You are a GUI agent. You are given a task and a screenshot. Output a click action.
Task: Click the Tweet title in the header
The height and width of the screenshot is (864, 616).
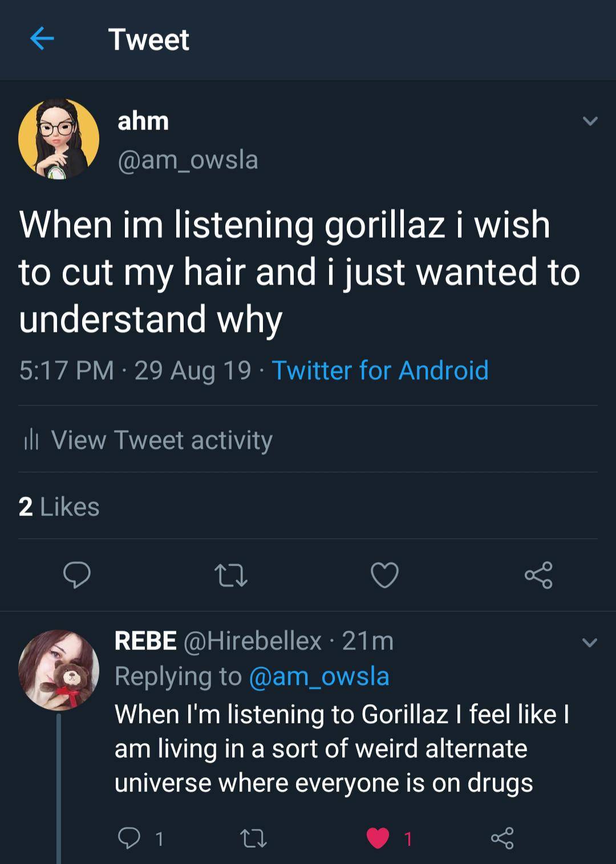point(148,39)
